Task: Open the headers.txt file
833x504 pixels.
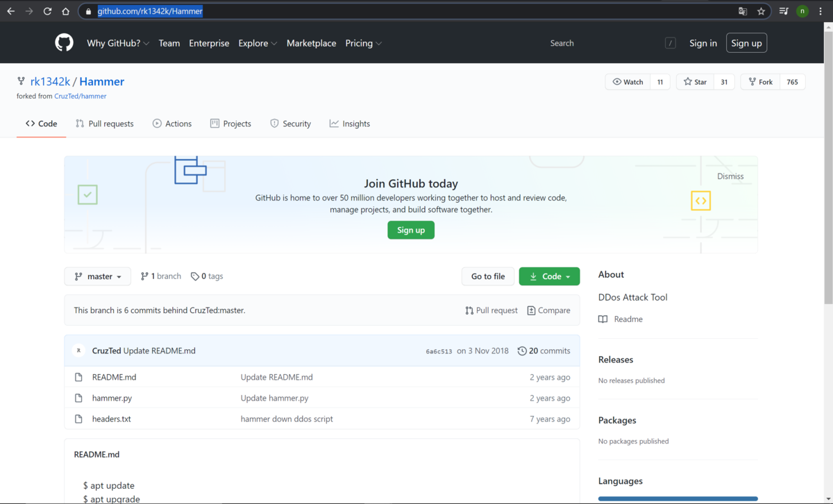Action: pos(111,419)
